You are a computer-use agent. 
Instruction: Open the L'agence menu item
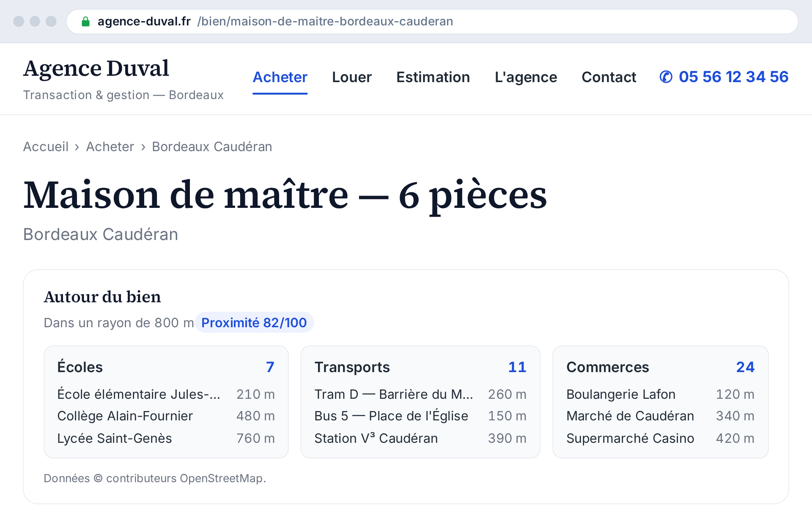(x=526, y=77)
